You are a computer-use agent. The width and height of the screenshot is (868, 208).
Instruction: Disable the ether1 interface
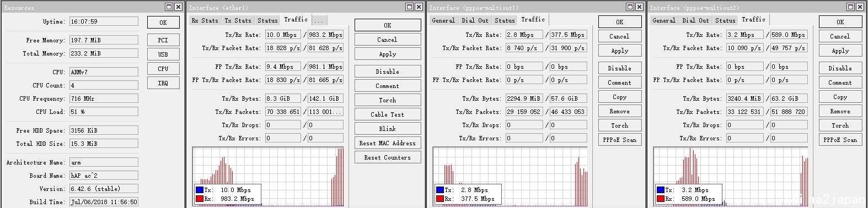[x=387, y=72]
